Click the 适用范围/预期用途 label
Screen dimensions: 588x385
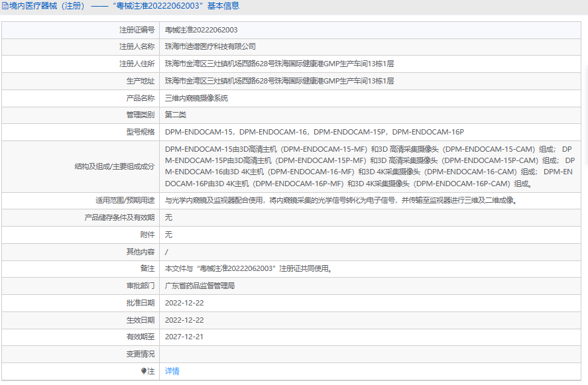(125, 200)
